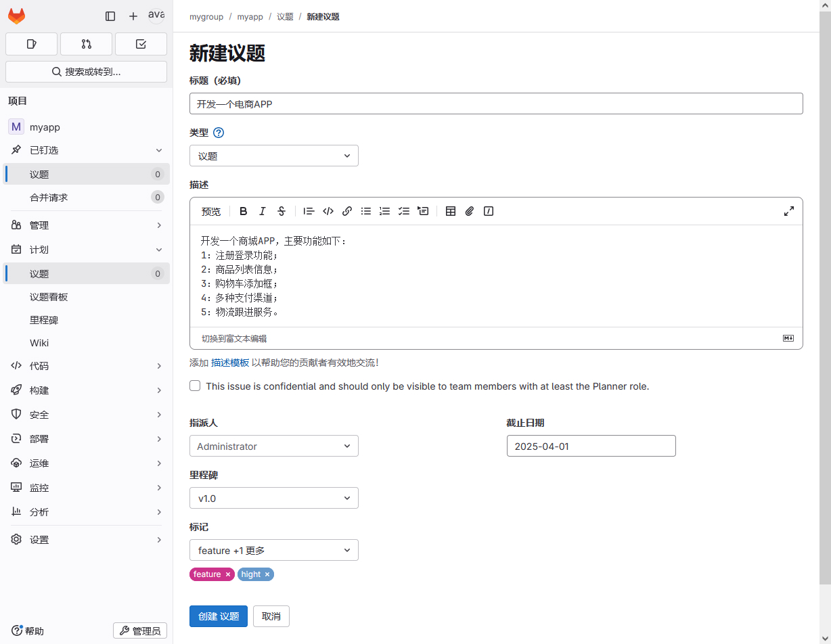Remove the hight label tag
Screen dimensions: 831x644
click(267, 574)
